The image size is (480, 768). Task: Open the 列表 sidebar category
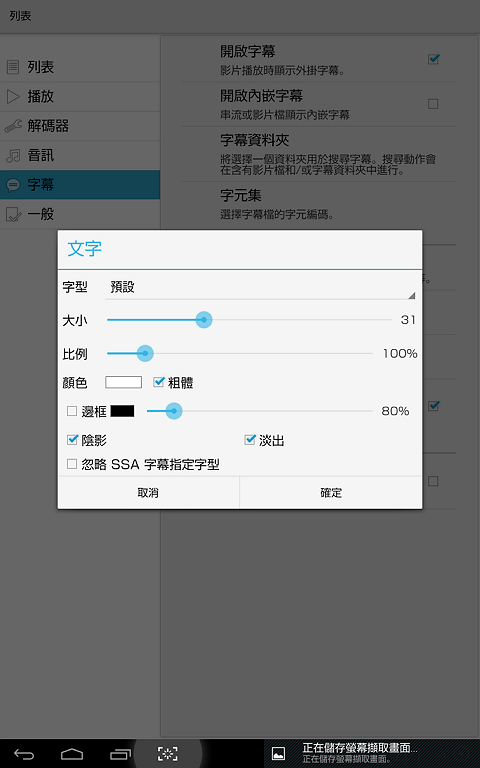tap(80, 67)
